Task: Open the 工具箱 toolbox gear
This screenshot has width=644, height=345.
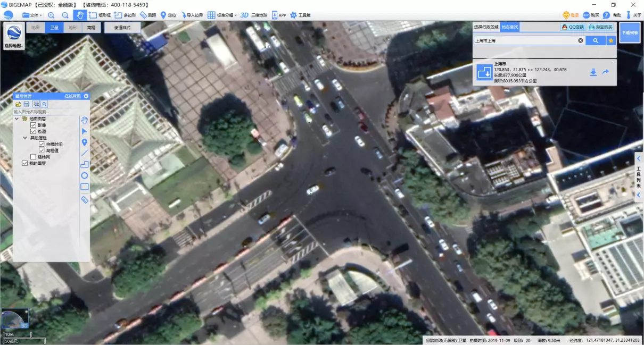Action: 300,15
